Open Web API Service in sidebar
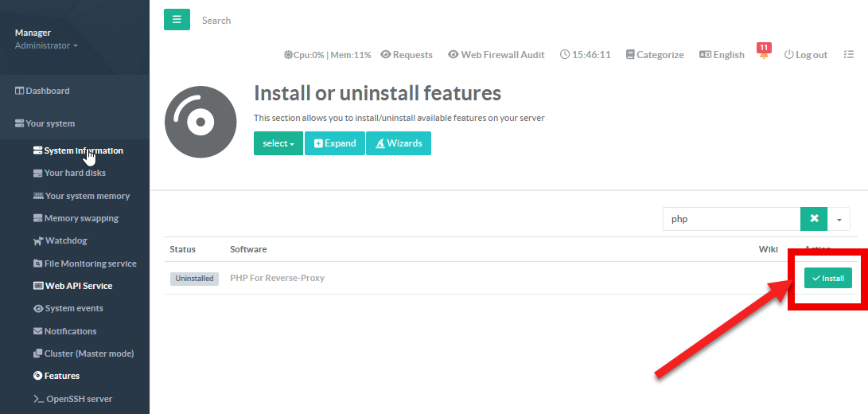The width and height of the screenshot is (868, 414). [x=78, y=286]
